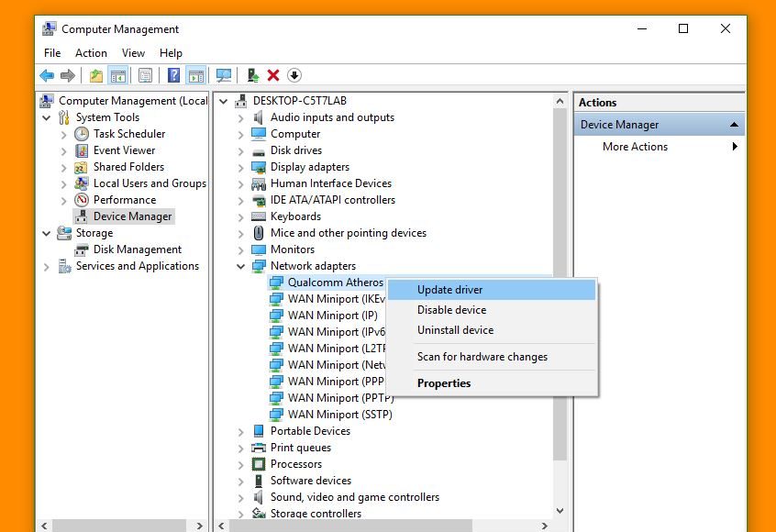
Task: Toggle the Show/Hide Action Pane toolbar button
Action: click(194, 75)
